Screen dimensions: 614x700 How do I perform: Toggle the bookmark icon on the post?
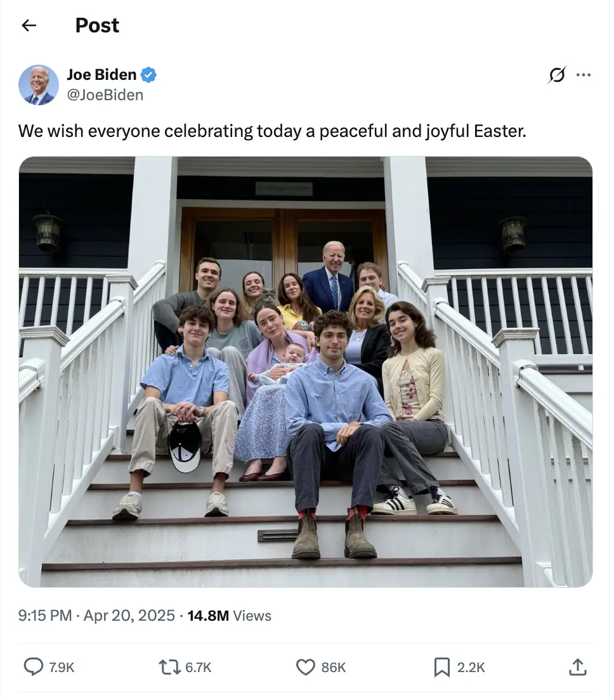point(441,666)
